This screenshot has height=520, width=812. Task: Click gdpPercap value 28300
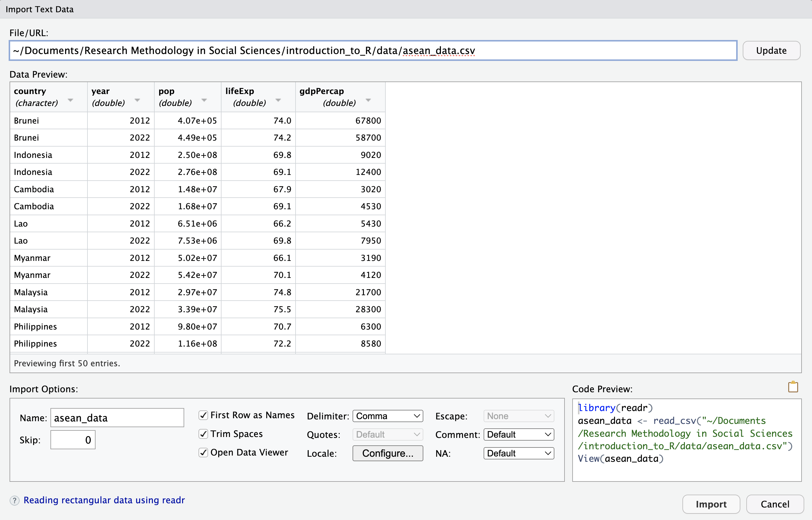pyautogui.click(x=368, y=309)
